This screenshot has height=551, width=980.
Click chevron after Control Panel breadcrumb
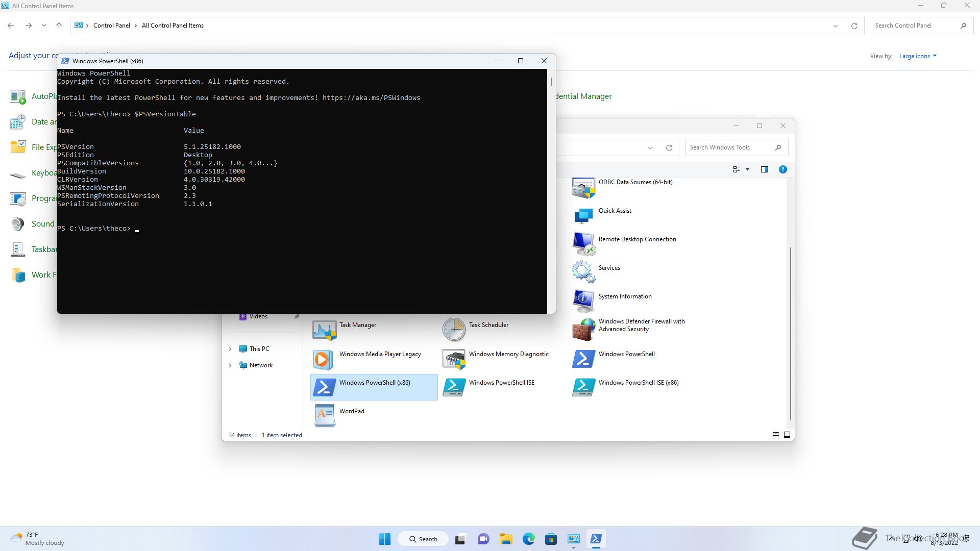(x=136, y=26)
